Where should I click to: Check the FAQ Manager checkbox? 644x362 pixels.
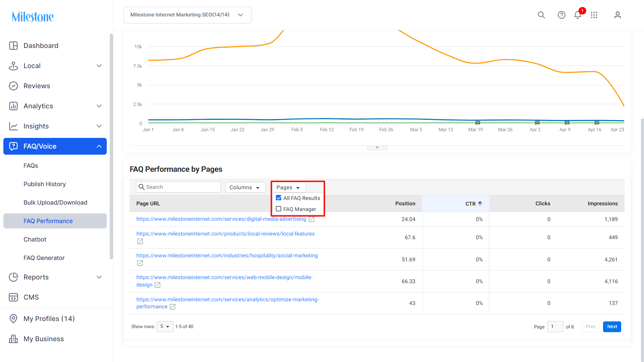tap(279, 209)
